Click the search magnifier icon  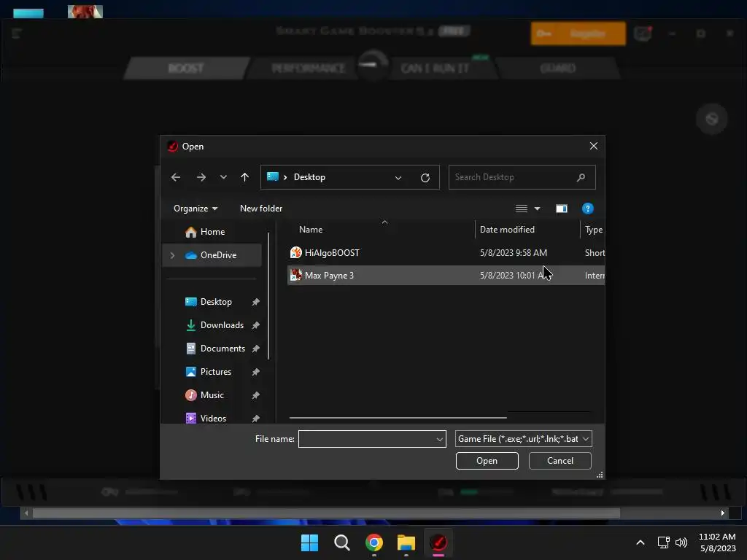click(581, 177)
